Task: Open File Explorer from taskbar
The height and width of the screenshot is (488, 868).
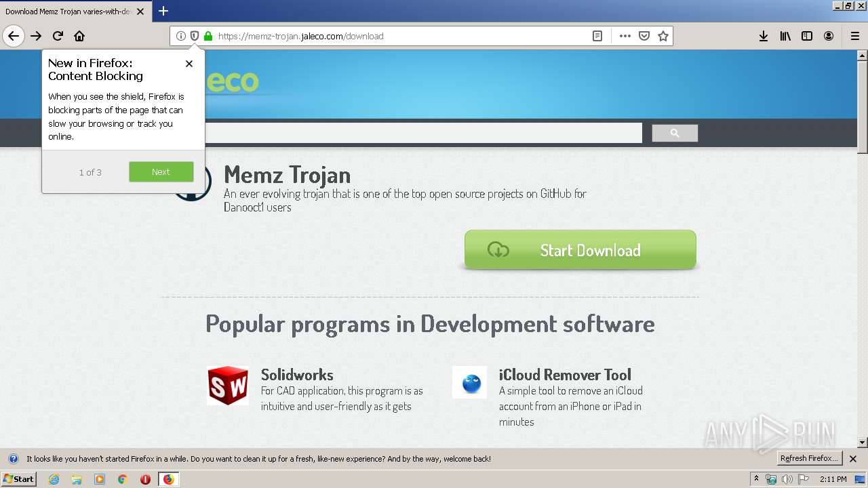Action: (77, 479)
